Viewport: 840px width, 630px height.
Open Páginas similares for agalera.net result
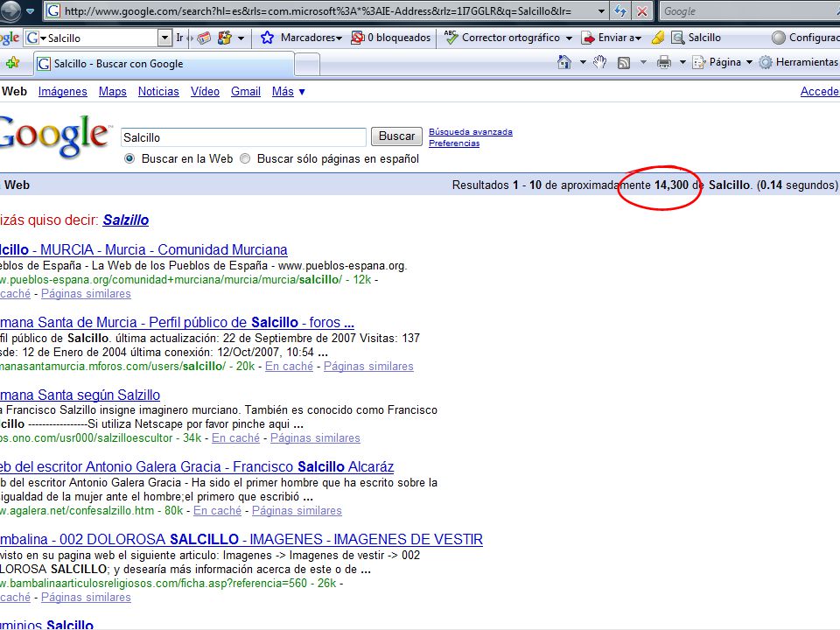(297, 511)
